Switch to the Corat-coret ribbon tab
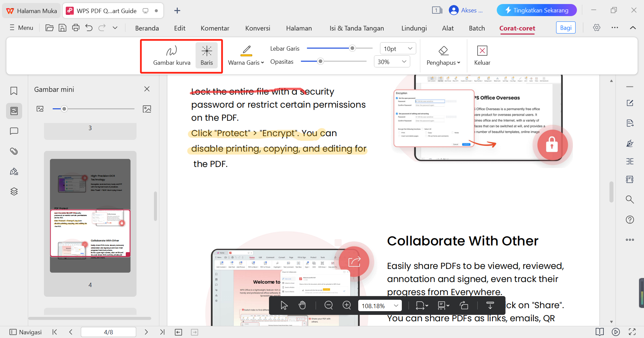This screenshot has height=338, width=644. tap(517, 28)
